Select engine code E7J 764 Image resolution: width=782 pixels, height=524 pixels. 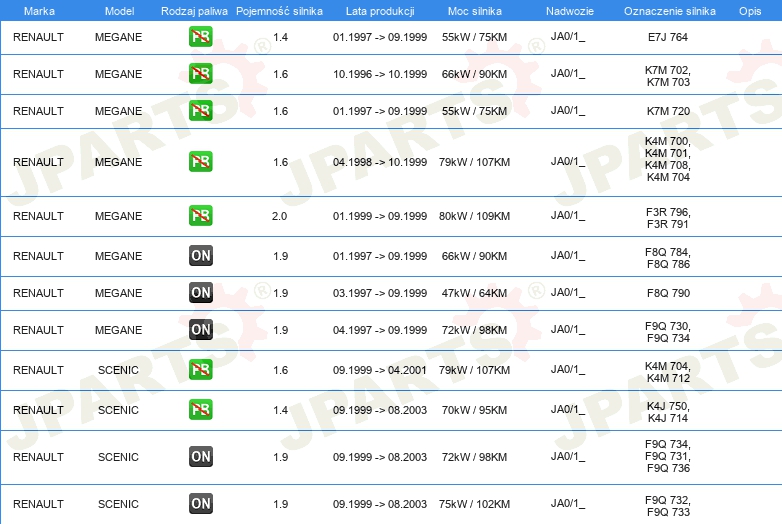pyautogui.click(x=668, y=37)
